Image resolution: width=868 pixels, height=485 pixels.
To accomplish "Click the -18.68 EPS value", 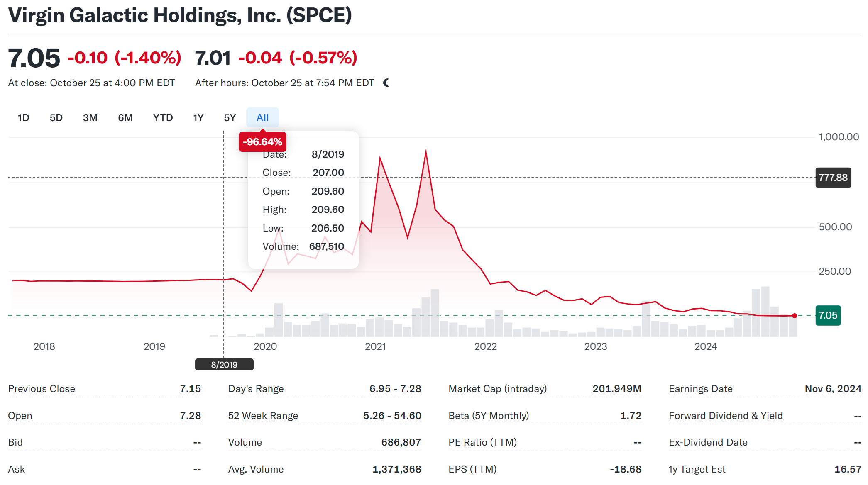I will point(626,469).
